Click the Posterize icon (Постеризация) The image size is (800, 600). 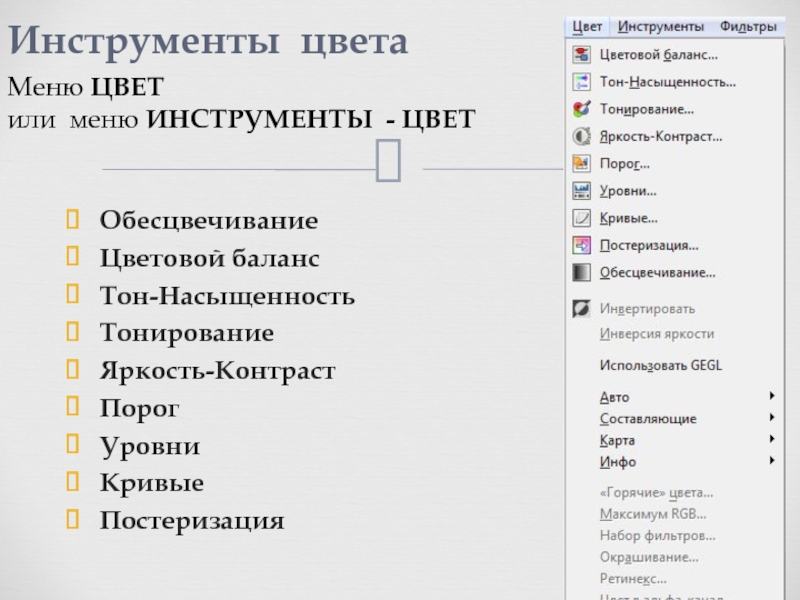[580, 244]
